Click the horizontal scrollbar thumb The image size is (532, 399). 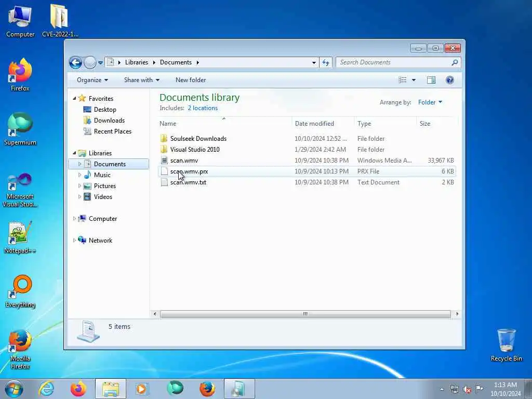click(x=305, y=314)
